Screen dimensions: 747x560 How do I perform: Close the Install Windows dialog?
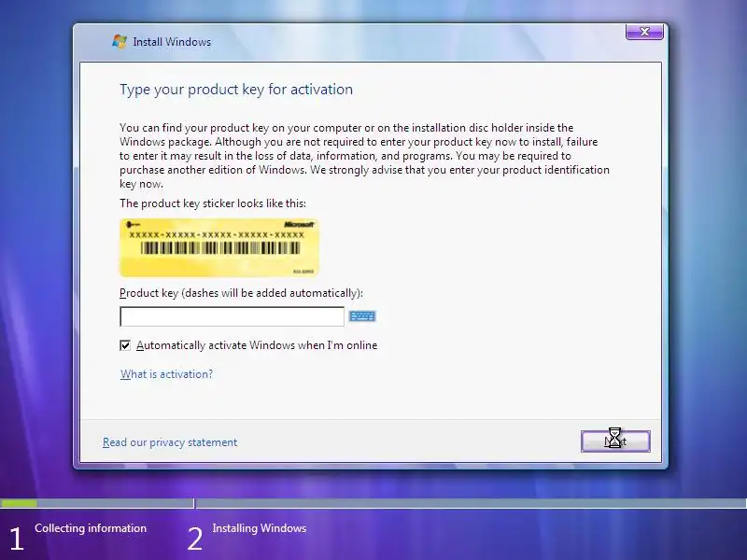click(644, 32)
